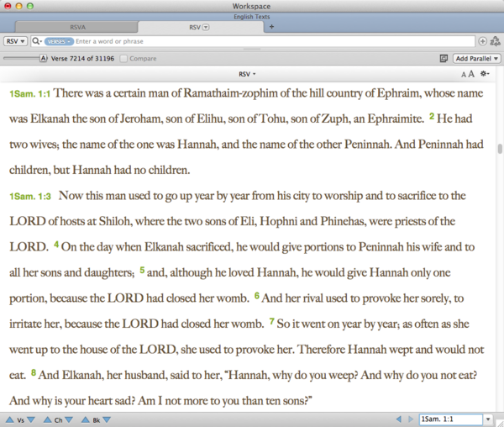Go to previous verse with Vs up arrow
This screenshot has height=427, width=504.
tap(9, 419)
